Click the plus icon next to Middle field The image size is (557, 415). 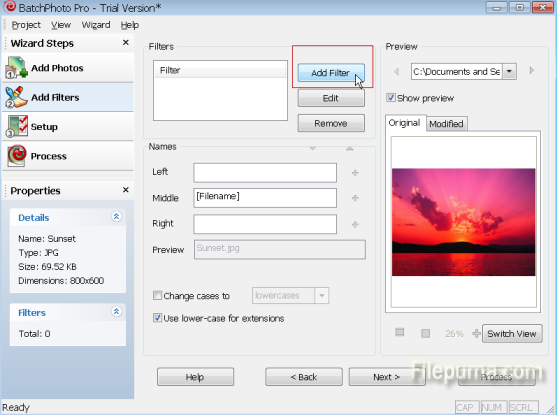click(x=355, y=198)
